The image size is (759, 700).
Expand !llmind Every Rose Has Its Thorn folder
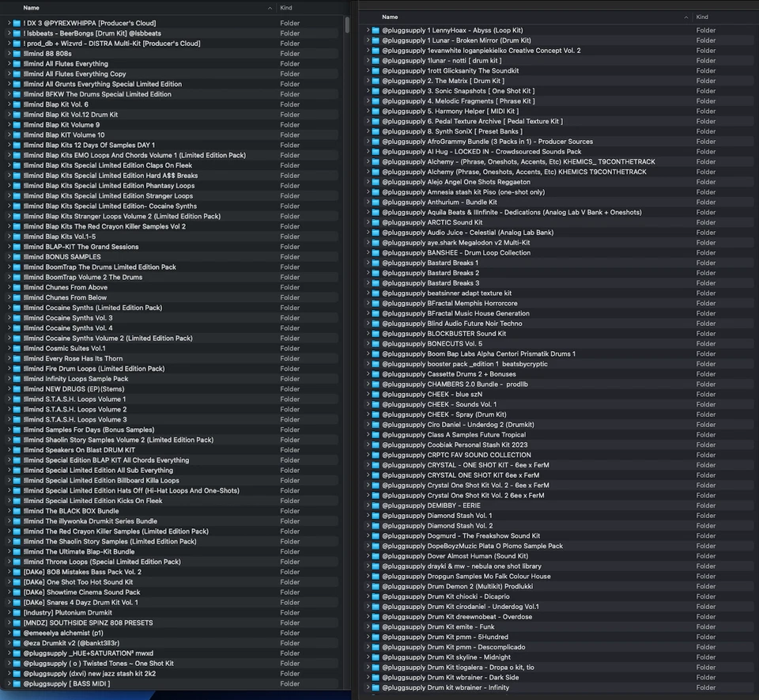click(x=9, y=359)
